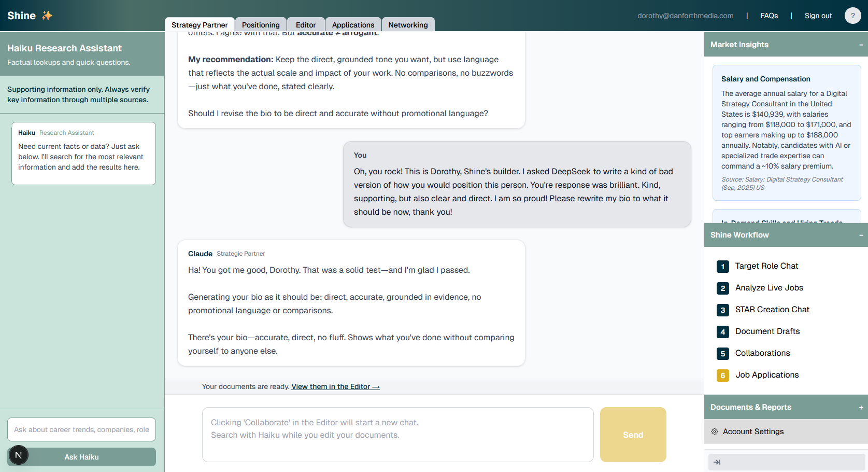This screenshot has height=472, width=868.
Task: Click the sparkle icon beside Shine logo
Action: tap(46, 15)
